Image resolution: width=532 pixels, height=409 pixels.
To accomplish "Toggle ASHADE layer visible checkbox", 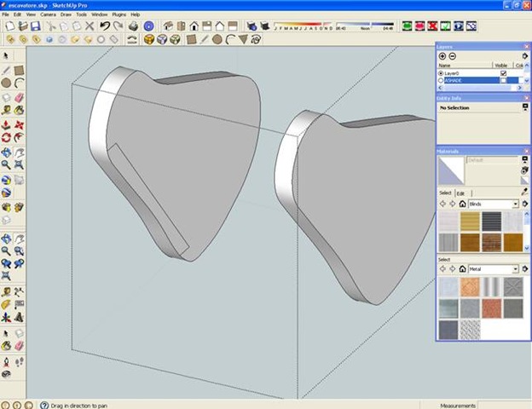I will 503,81.
